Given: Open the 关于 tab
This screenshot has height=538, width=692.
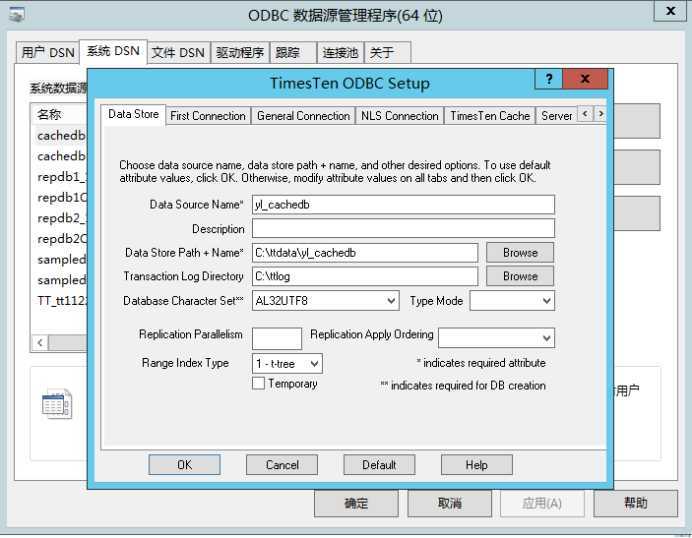Looking at the screenshot, I should (387, 53).
